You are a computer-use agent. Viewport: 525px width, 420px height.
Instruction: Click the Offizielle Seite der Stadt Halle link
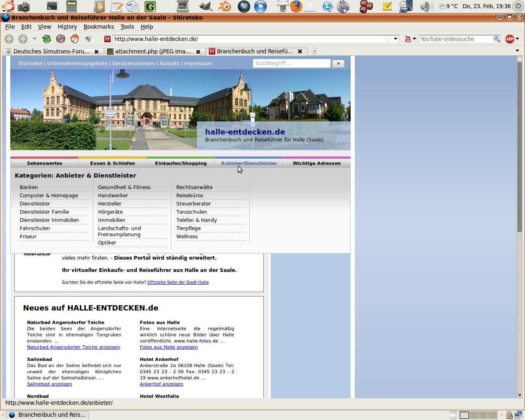coord(178,282)
